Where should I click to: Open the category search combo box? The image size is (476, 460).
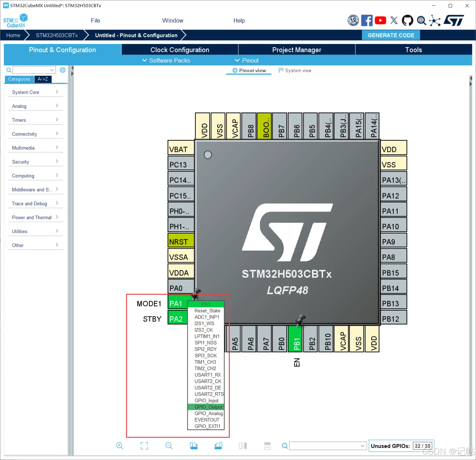click(x=34, y=70)
